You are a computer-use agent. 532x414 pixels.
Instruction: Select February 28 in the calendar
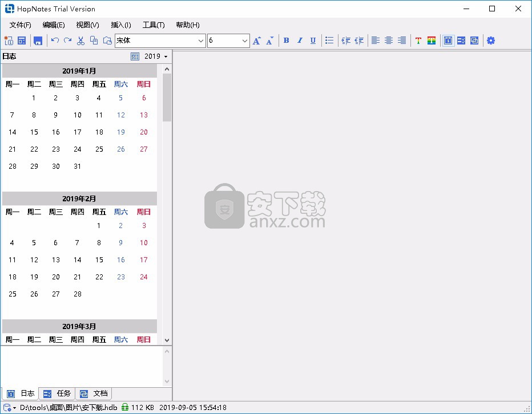click(x=78, y=294)
